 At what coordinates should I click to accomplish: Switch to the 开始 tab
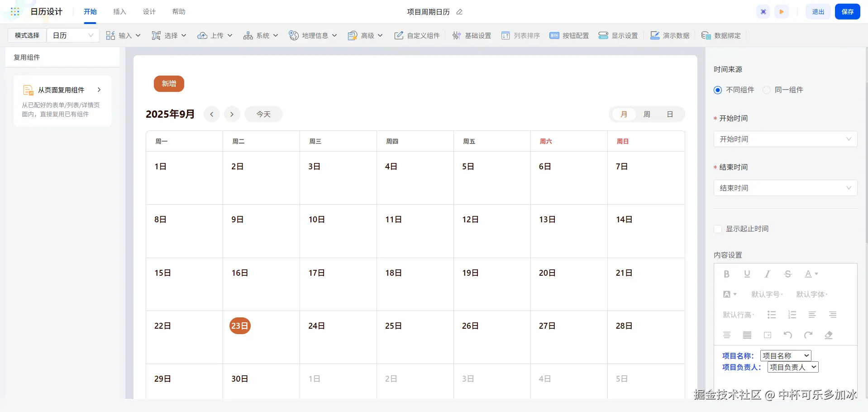[90, 12]
